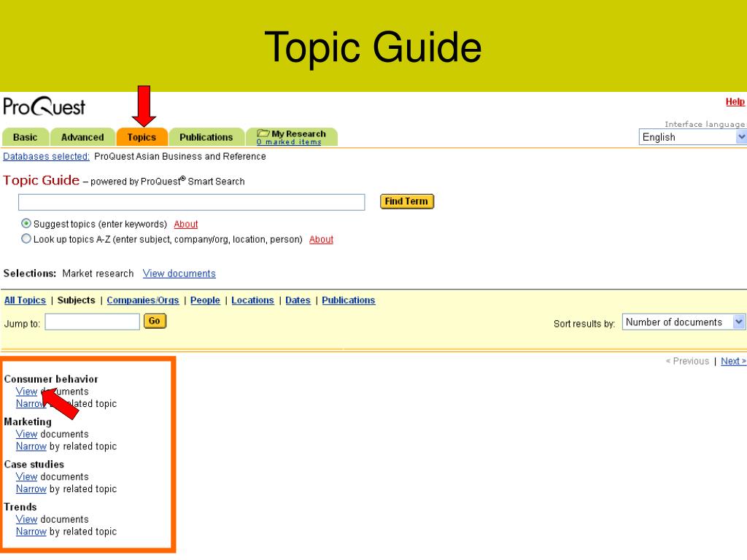The image size is (747, 560).
Task: Filter topics by Dates
Action: [298, 300]
